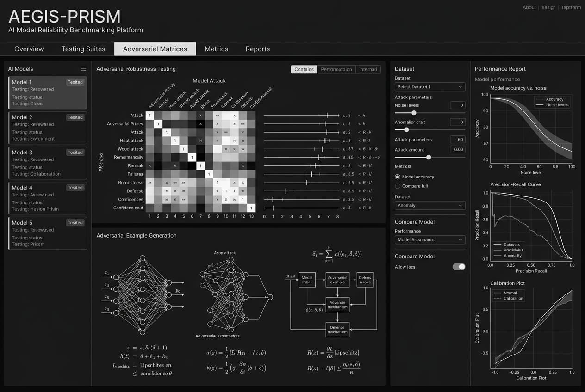Click the Tasigr link in header
585x392 pixels.
[x=548, y=7]
